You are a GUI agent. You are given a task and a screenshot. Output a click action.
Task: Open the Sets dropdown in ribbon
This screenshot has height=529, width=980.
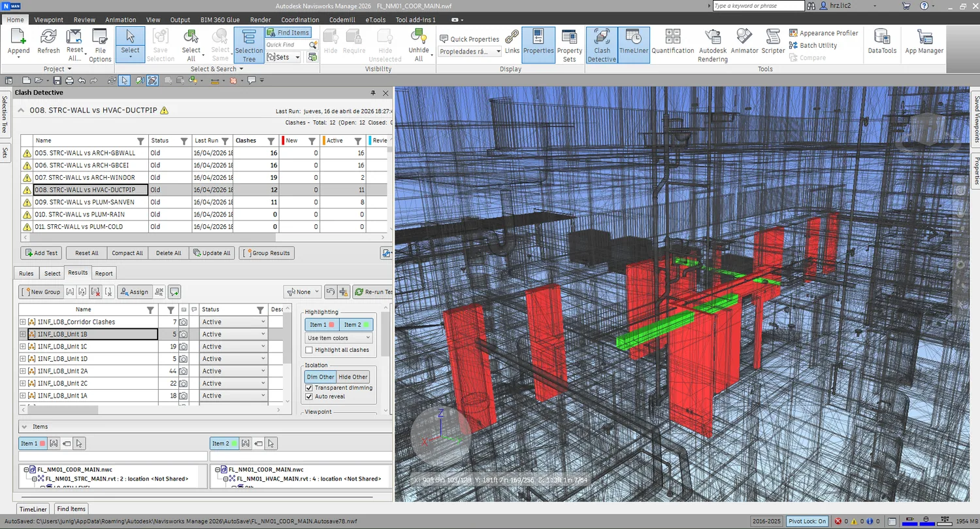(283, 57)
